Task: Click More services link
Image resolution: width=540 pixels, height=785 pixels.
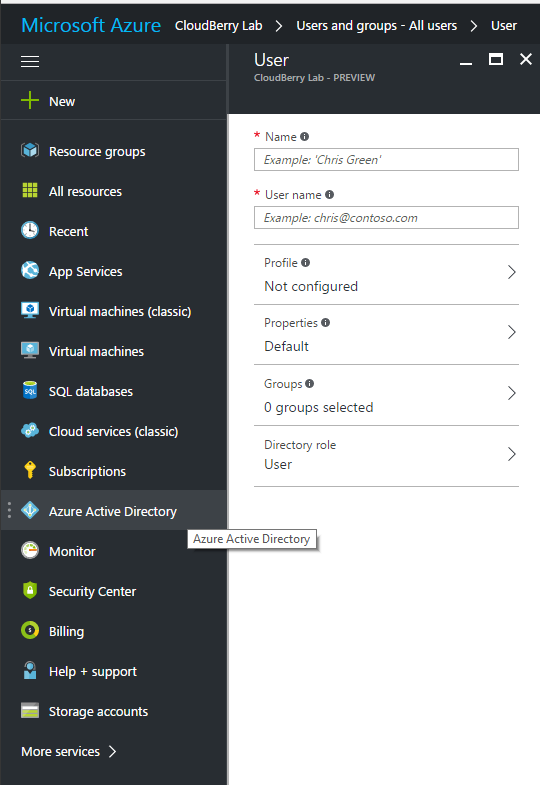Action: point(61,751)
